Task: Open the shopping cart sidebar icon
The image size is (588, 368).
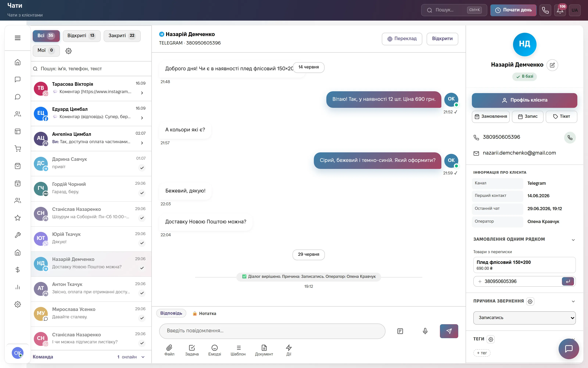Action: pos(17,149)
